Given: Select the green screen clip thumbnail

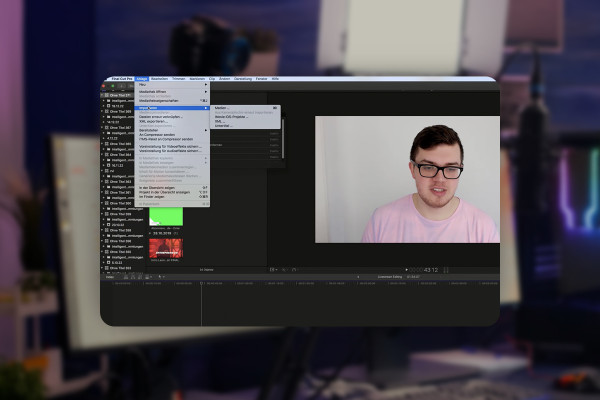Looking at the screenshot, I should coord(166,217).
